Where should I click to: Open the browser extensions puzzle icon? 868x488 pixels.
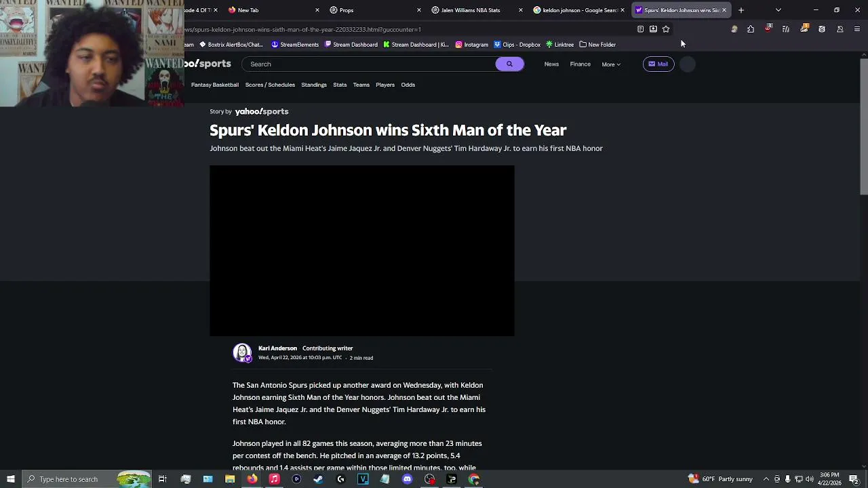click(x=751, y=29)
